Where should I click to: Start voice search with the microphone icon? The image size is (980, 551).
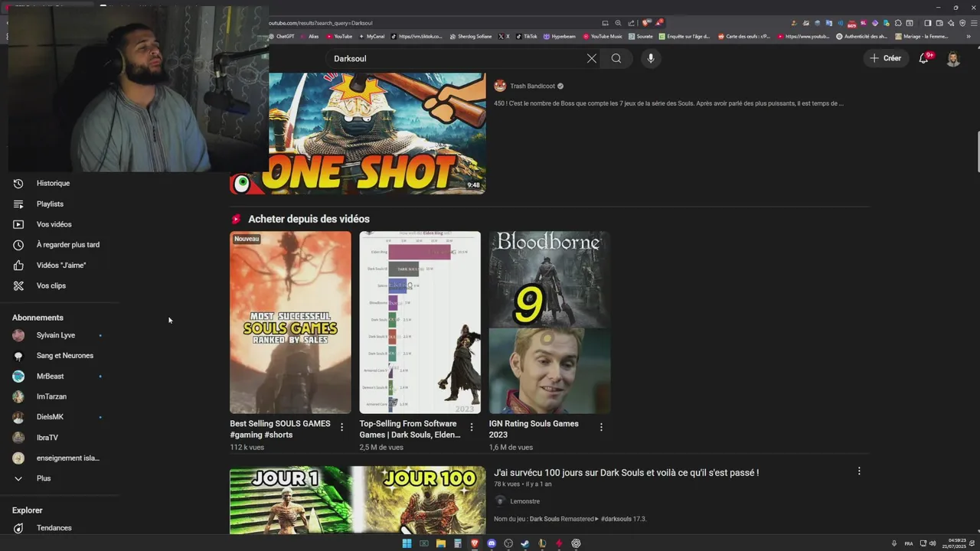coord(651,58)
